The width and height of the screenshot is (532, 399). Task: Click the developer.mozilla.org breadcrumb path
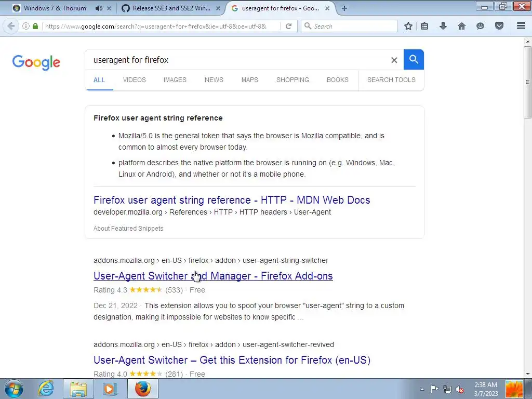(x=212, y=212)
